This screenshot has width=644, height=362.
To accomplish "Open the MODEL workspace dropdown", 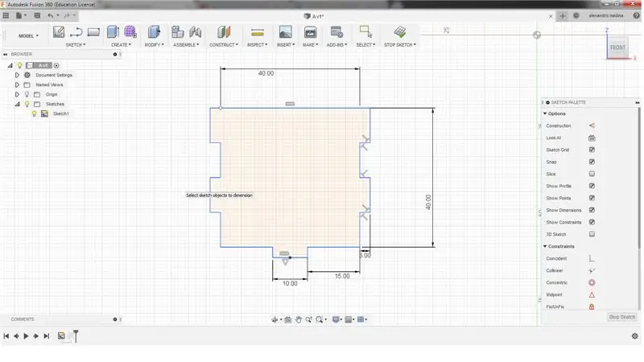I will pyautogui.click(x=28, y=35).
